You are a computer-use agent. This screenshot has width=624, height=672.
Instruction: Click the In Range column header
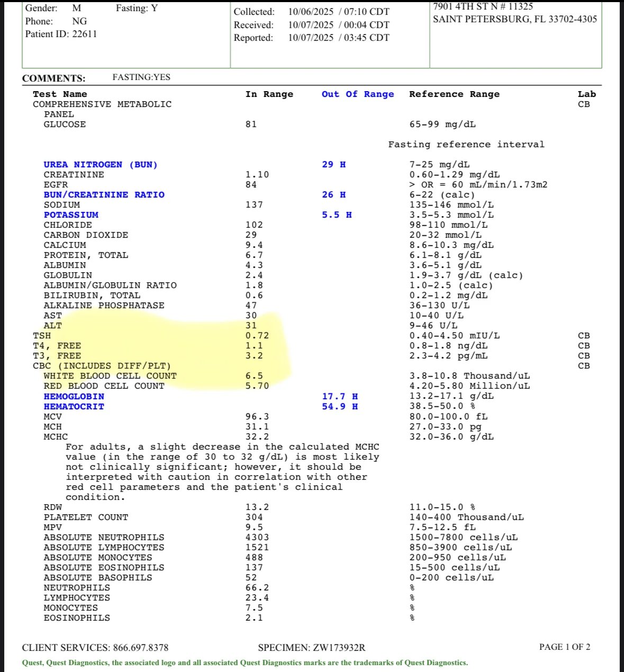coord(269,94)
